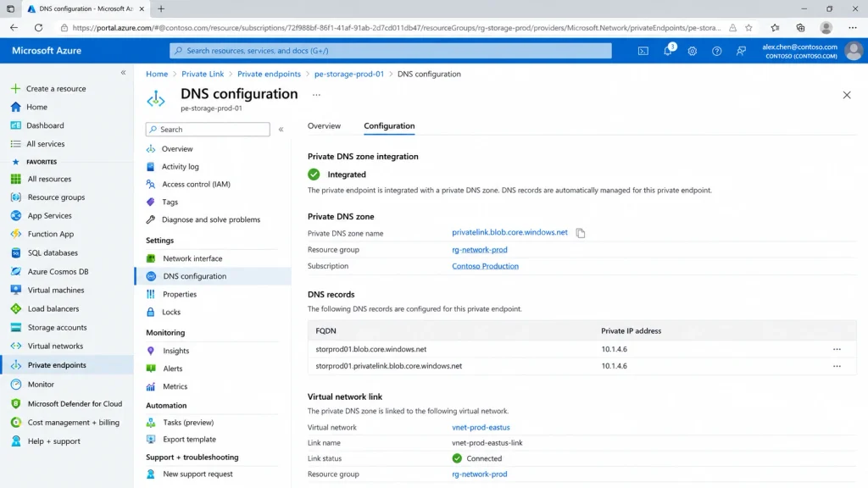
Task: Open Properties menu item
Action: click(x=180, y=294)
